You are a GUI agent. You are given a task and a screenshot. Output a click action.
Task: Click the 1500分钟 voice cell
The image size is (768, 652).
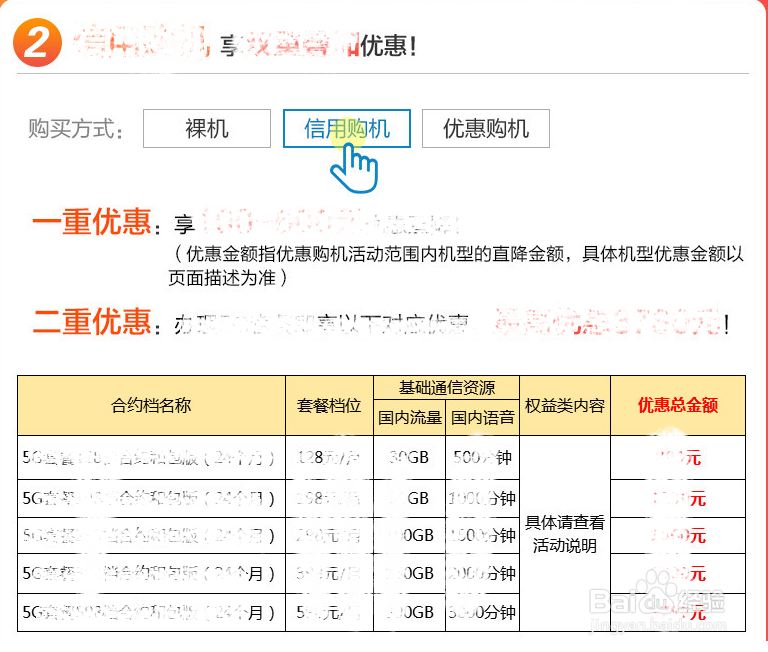tap(482, 535)
